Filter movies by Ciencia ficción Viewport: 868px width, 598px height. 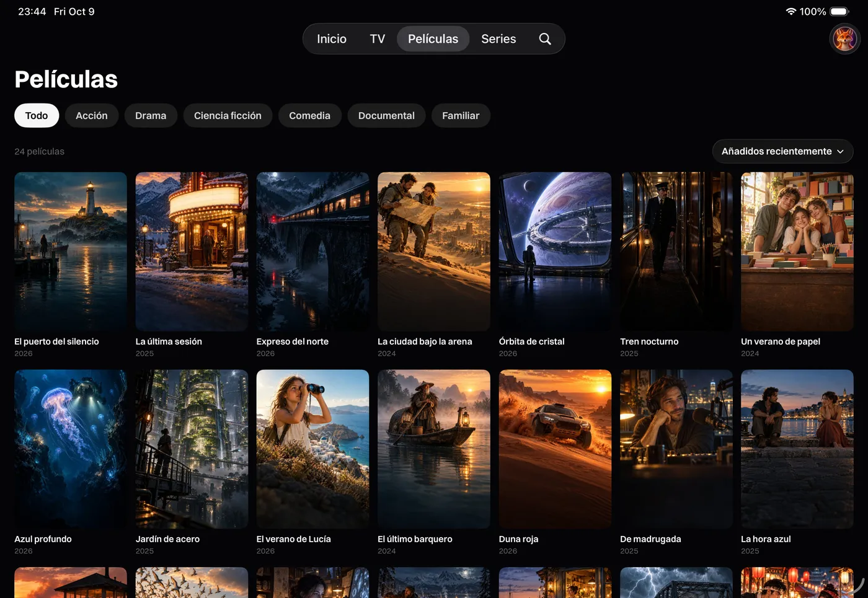pos(228,116)
